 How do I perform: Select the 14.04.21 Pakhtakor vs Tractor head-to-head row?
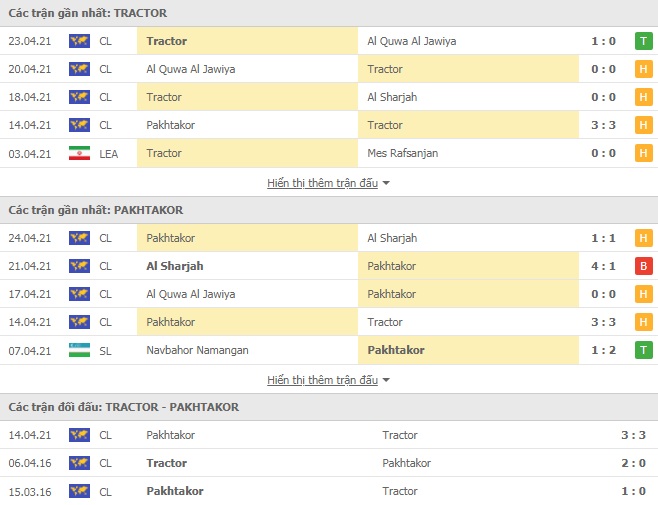click(x=330, y=435)
